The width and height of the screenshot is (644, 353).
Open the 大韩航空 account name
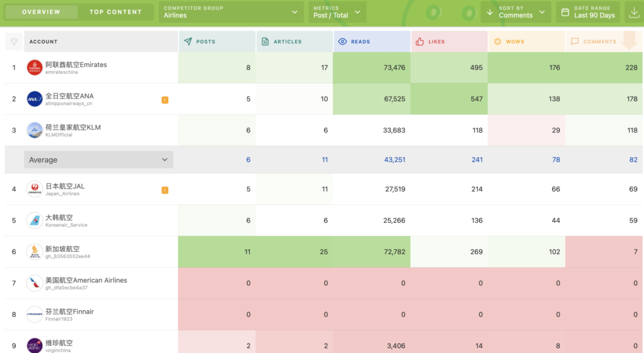(58, 217)
